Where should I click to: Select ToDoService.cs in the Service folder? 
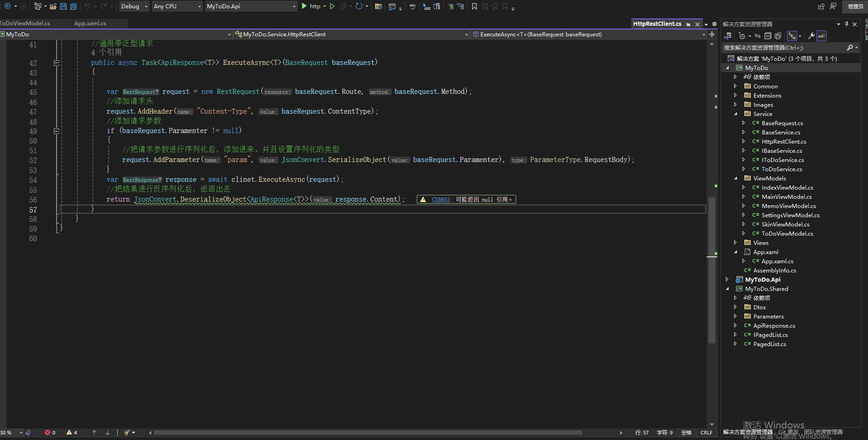[782, 169]
